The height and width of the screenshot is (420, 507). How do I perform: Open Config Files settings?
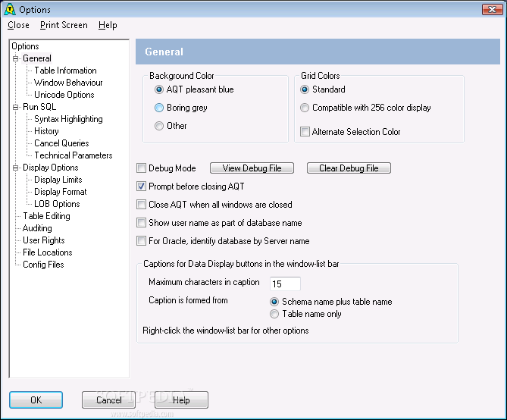(43, 265)
